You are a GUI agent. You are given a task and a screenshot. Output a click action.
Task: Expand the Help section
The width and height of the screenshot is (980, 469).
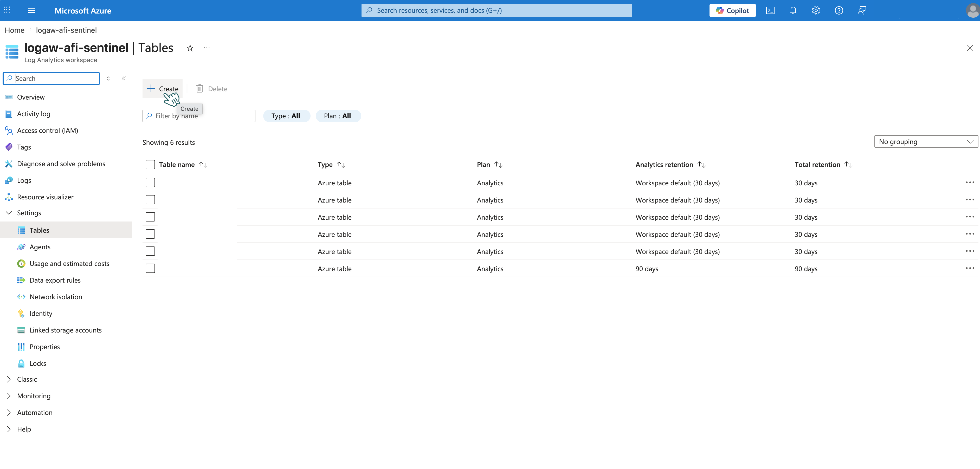click(9, 429)
